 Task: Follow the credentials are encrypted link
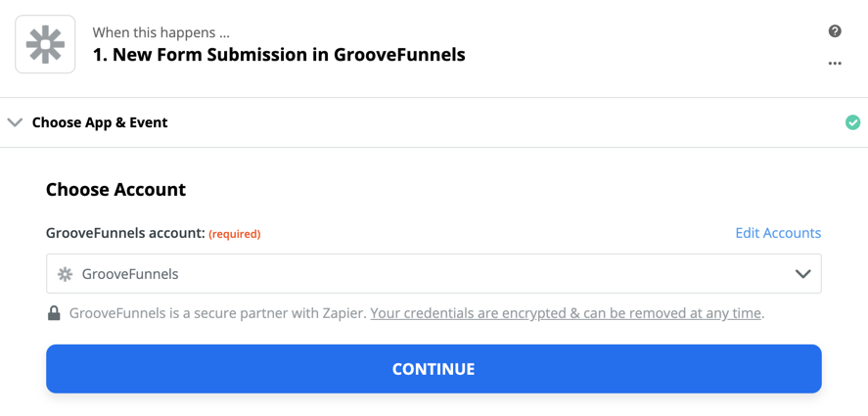pyautogui.click(x=566, y=313)
